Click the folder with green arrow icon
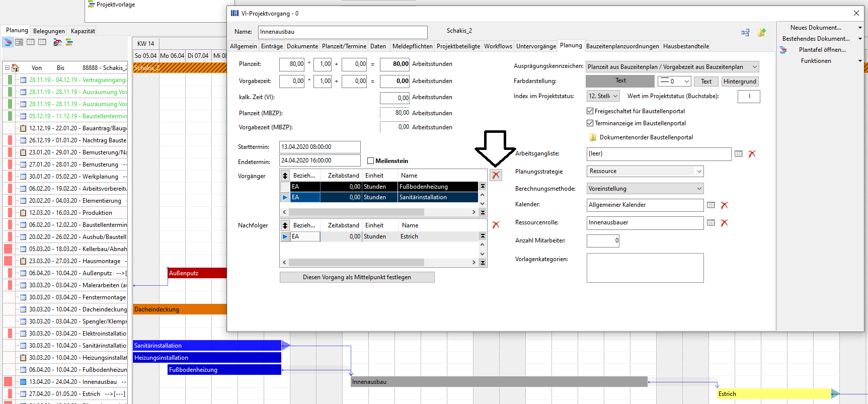Screen dimensions: 868x404 pos(761,33)
